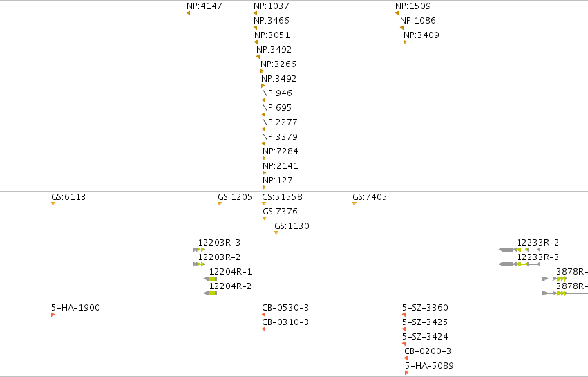
Task: Open feature NP:2277
Action: coord(280,122)
